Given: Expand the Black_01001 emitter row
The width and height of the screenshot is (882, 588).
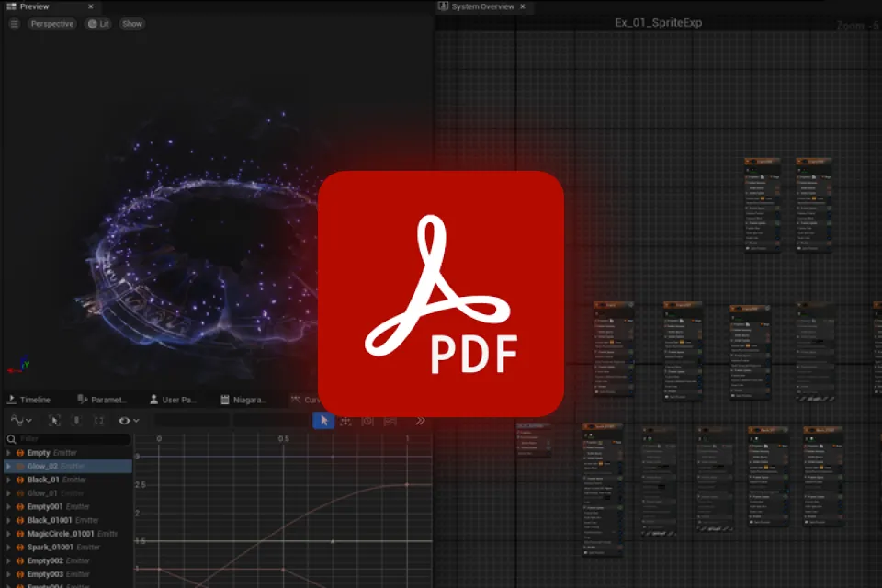Looking at the screenshot, I should click(x=8, y=521).
